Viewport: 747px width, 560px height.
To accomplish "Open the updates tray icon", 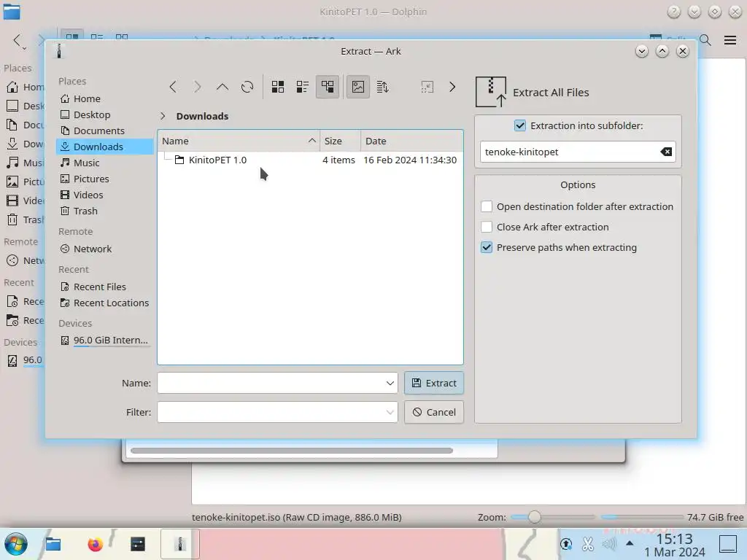I will point(566,544).
